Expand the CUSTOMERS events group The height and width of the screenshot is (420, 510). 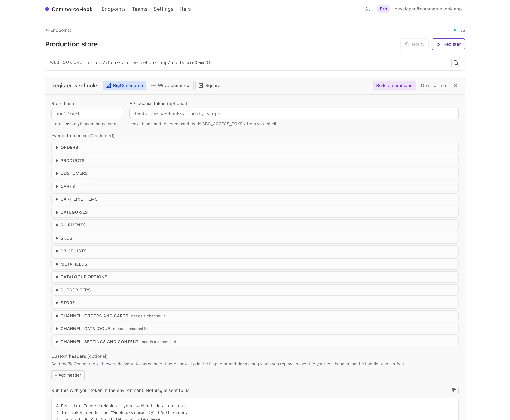[x=255, y=173]
